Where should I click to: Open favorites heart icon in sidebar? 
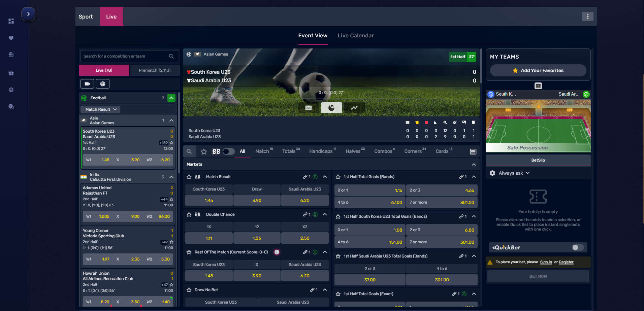11,38
